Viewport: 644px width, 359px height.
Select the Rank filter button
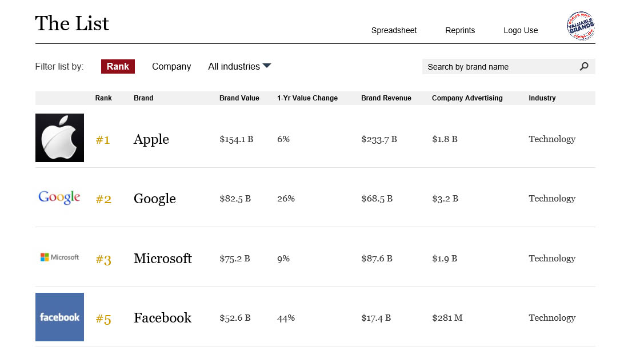[x=118, y=66]
